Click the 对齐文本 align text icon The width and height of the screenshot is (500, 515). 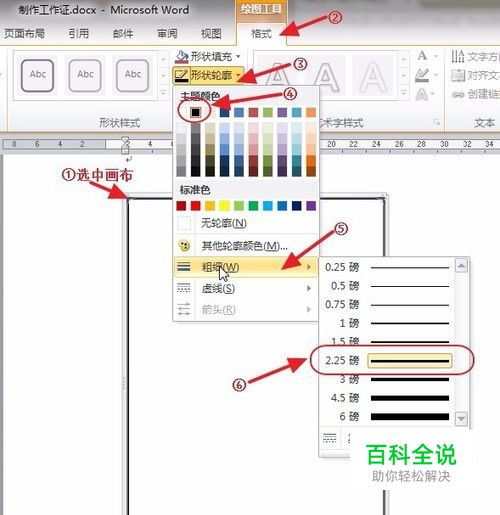[x=458, y=75]
